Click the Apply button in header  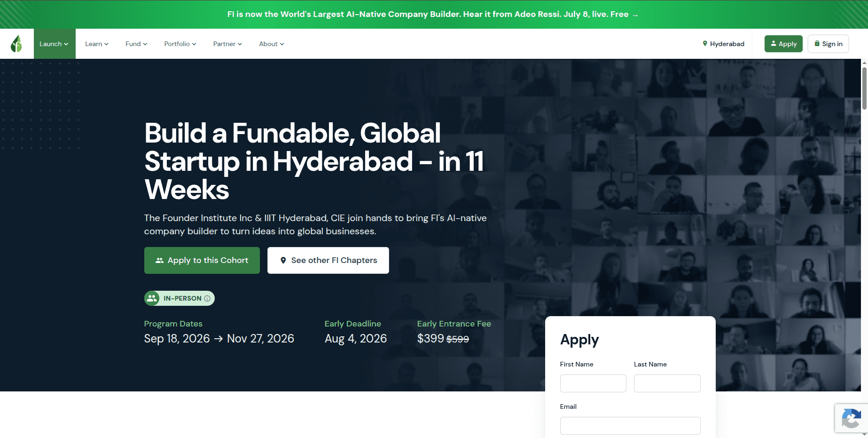click(783, 44)
